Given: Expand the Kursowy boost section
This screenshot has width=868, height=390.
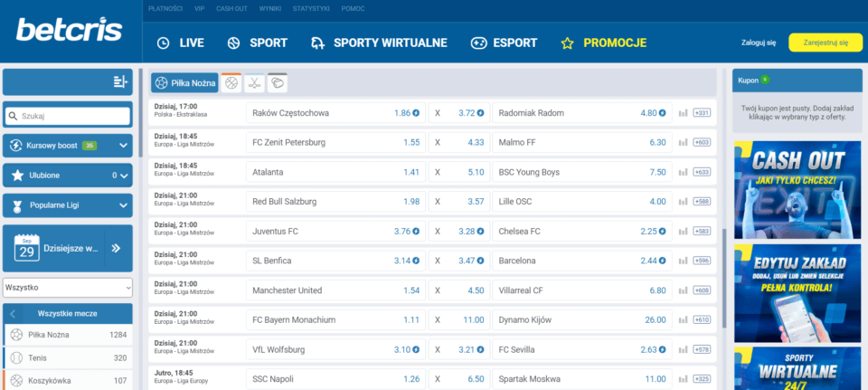Looking at the screenshot, I should click(68, 146).
